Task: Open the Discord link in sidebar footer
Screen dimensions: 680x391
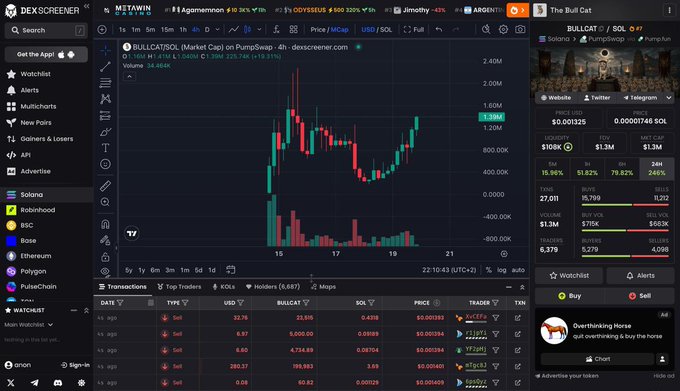Action: pyautogui.click(x=58, y=383)
